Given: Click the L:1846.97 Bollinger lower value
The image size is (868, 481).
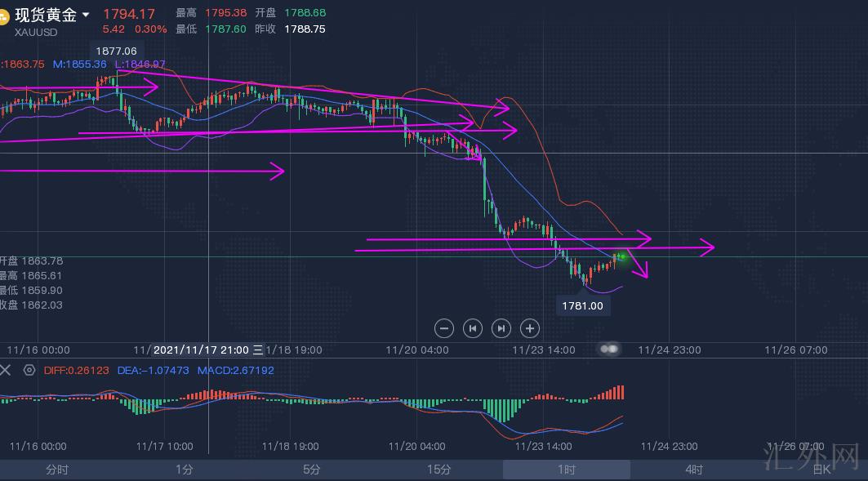Looking at the screenshot, I should pyautogui.click(x=140, y=65).
